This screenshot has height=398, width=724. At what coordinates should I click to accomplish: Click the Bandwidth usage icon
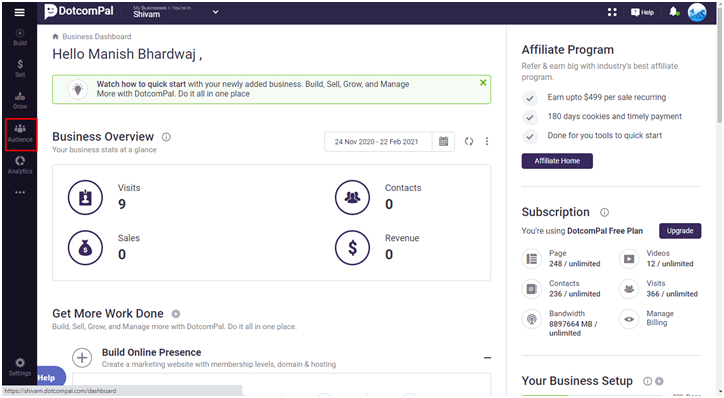click(x=532, y=319)
